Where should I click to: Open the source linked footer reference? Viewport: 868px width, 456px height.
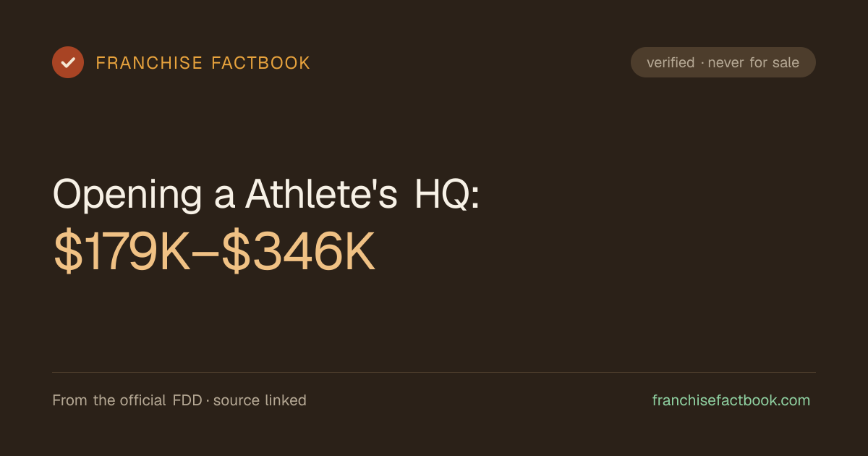click(260, 400)
